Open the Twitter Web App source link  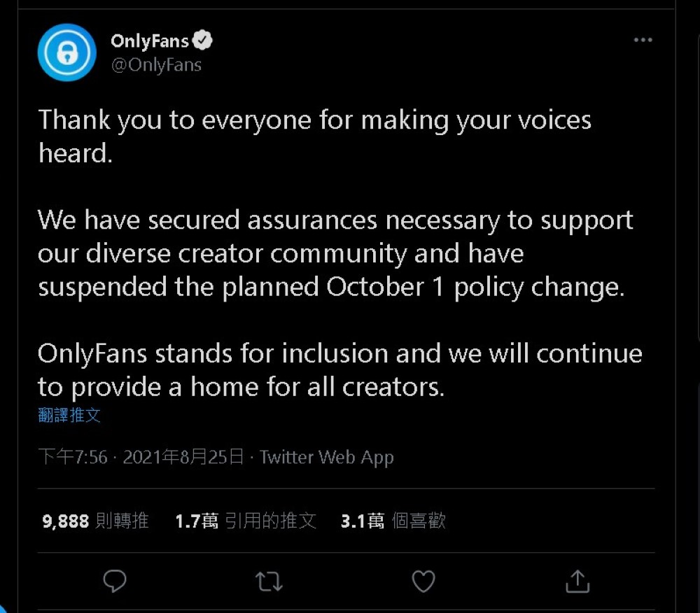[326, 458]
